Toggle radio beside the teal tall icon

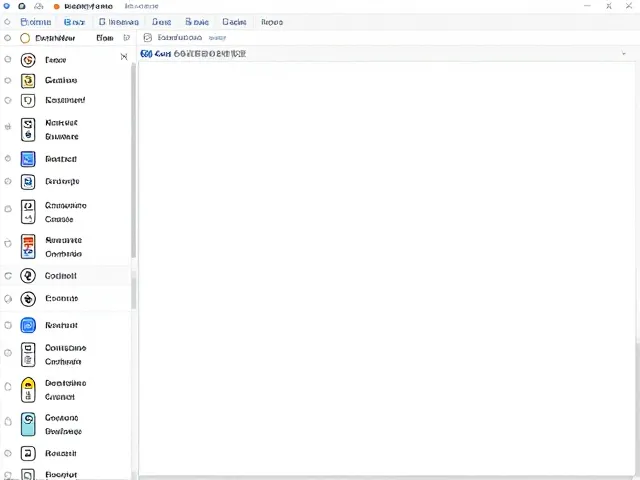(x=8, y=421)
